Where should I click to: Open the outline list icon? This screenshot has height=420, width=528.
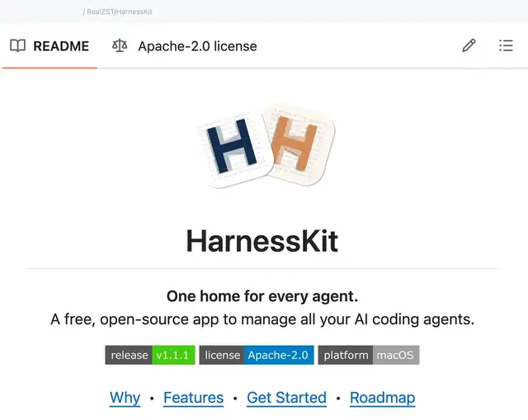click(x=506, y=45)
